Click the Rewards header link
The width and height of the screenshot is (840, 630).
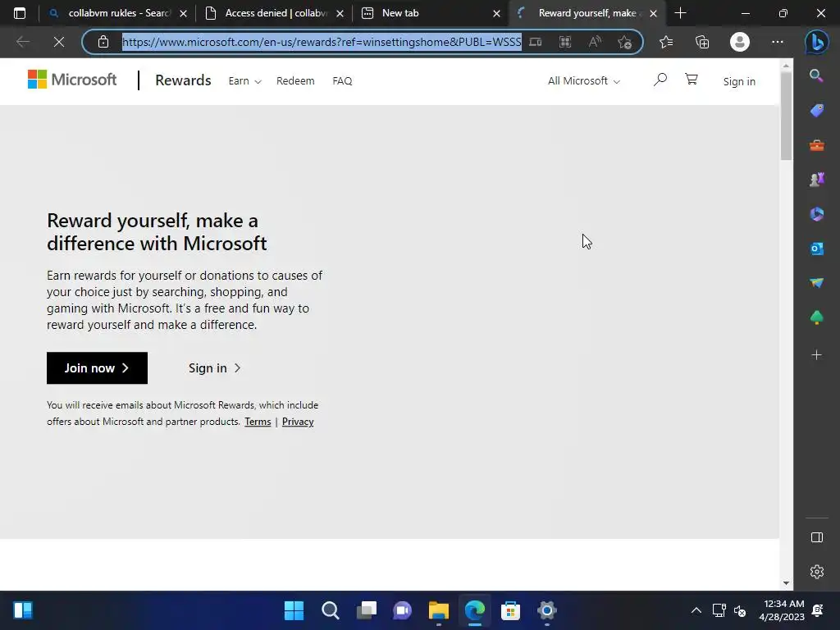[183, 80]
